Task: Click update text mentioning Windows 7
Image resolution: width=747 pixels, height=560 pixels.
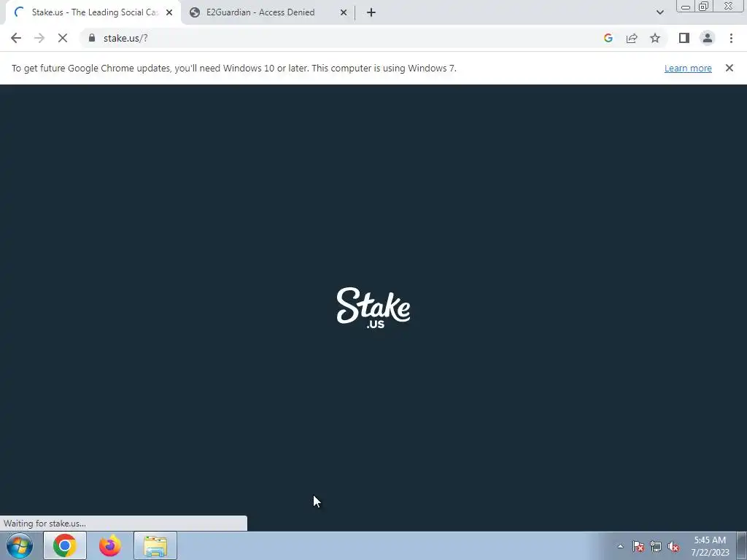Action: (234, 68)
